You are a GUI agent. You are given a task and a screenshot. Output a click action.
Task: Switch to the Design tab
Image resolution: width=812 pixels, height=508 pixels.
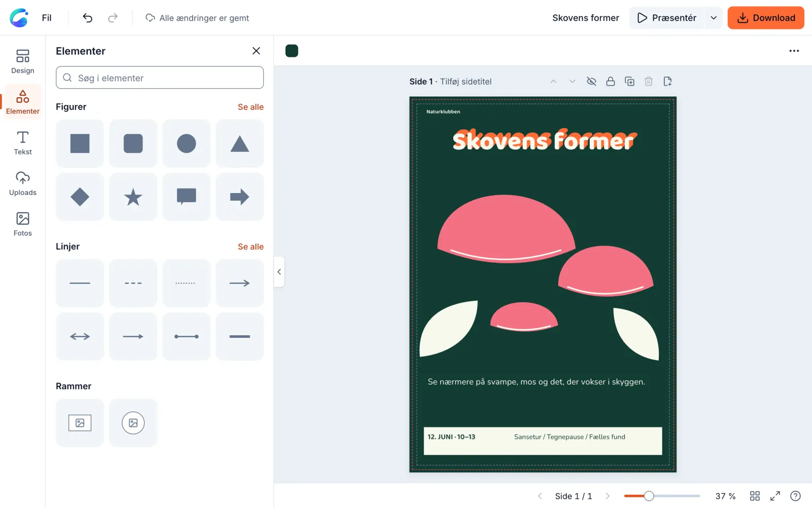tap(23, 62)
